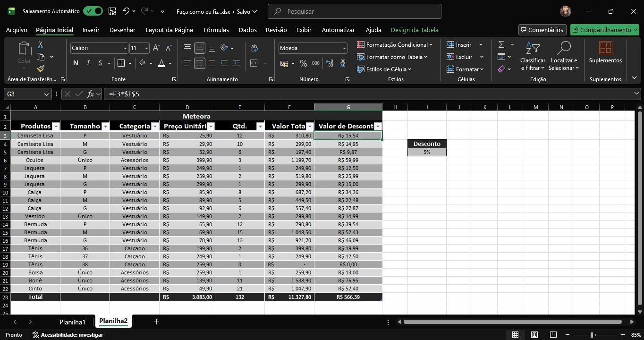The image size is (644, 340).
Task: Click the Merge and Center icon
Action: pyautogui.click(x=254, y=63)
